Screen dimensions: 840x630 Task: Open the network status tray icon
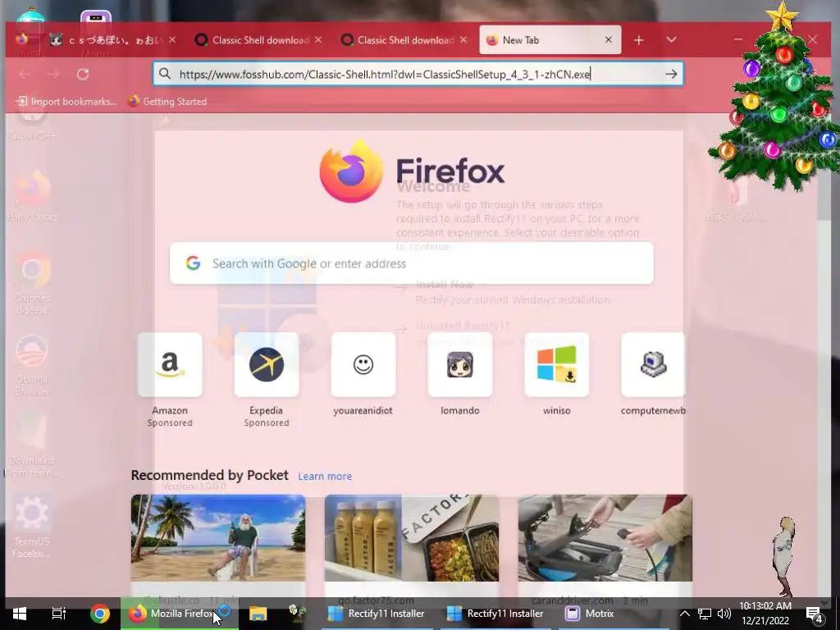coord(705,614)
